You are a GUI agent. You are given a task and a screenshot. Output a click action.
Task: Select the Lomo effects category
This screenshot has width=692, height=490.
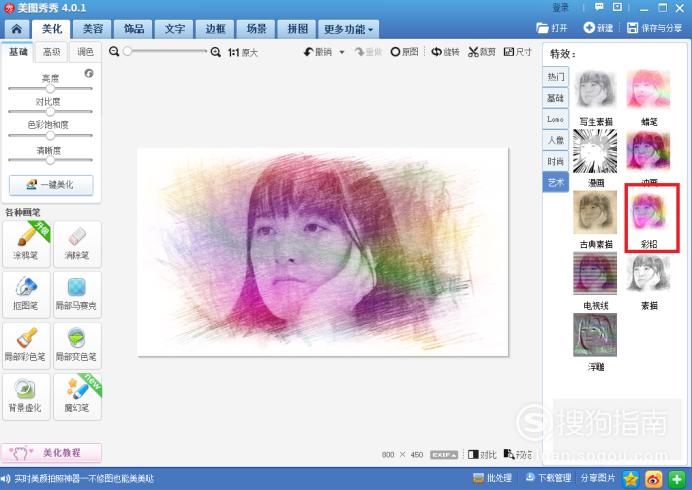[556, 119]
